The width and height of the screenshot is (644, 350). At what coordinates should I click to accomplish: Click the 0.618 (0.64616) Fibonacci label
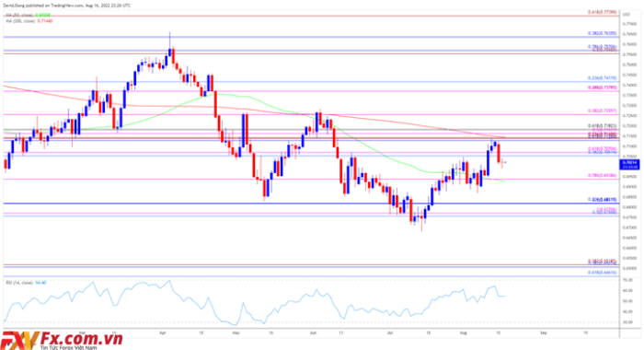[x=602, y=273]
